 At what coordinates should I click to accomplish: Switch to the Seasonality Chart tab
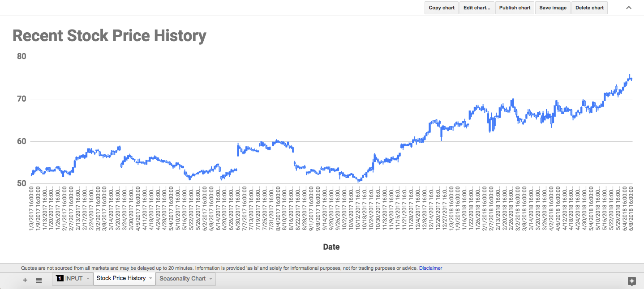pos(183,278)
